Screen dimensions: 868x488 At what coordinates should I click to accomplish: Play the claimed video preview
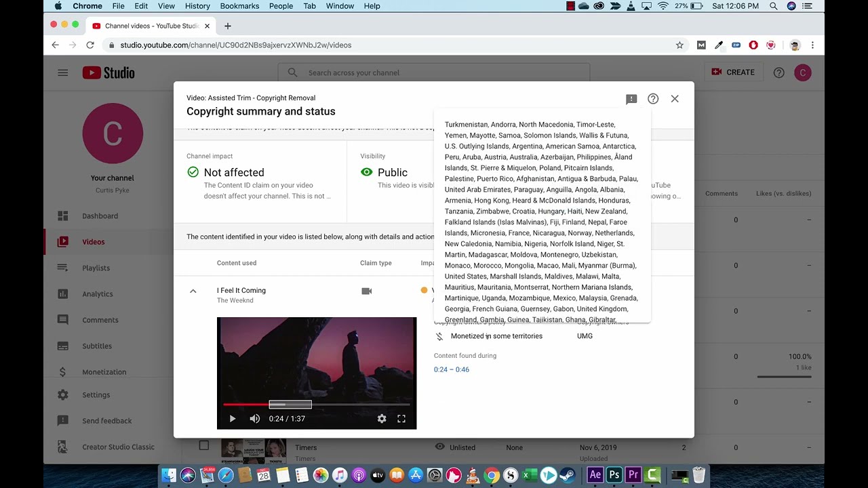click(232, 419)
